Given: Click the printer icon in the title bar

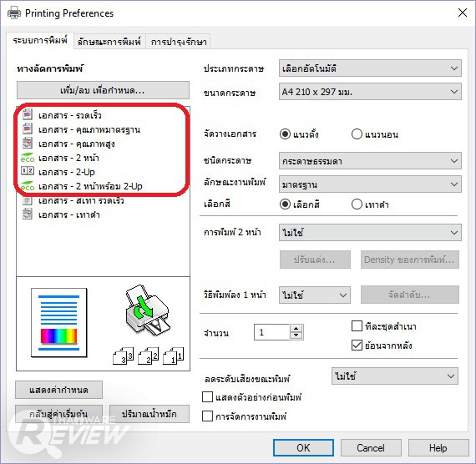Looking at the screenshot, I should coord(14,13).
